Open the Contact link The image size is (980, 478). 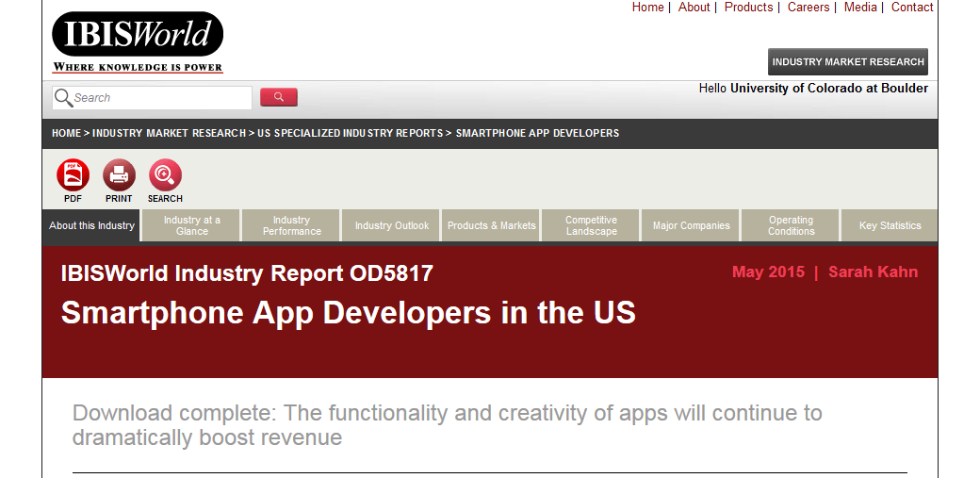tap(912, 7)
